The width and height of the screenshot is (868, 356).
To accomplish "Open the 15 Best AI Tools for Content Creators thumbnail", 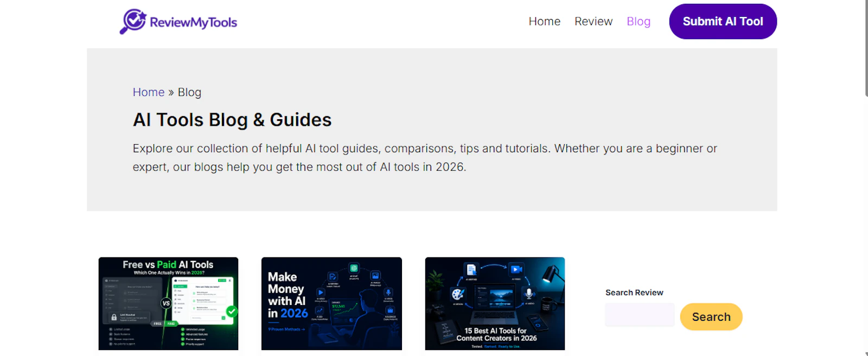I will (495, 303).
